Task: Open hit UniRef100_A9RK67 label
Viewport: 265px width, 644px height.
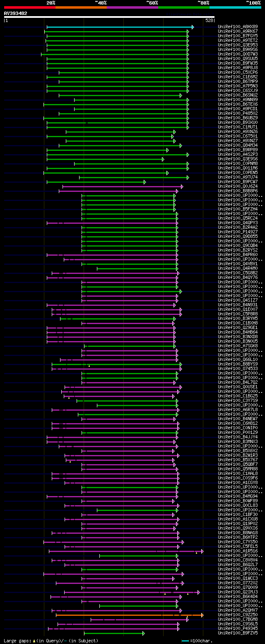Action: pos(238,31)
